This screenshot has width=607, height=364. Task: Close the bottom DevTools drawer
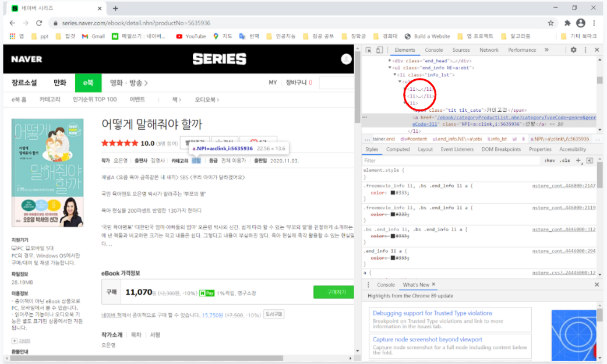[597, 285]
